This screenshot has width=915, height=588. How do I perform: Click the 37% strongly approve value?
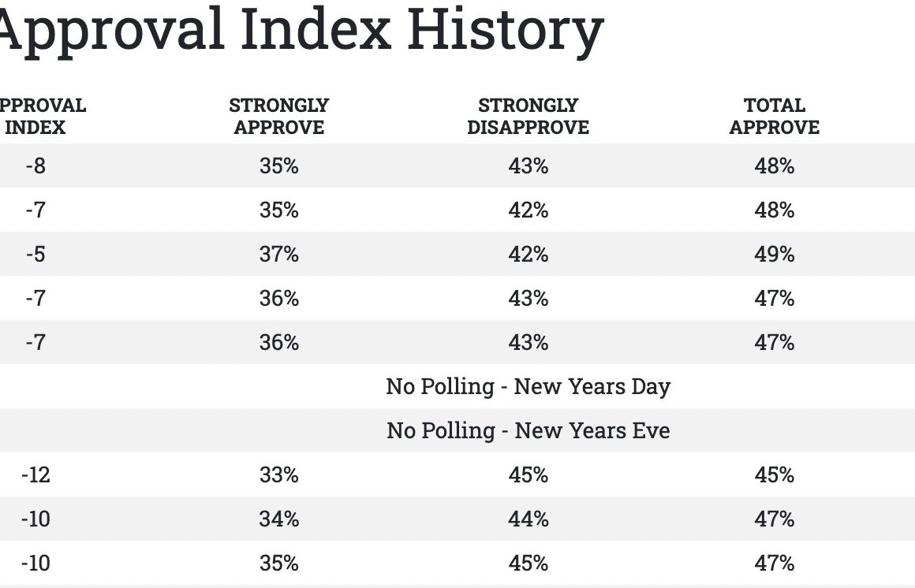coord(279,255)
